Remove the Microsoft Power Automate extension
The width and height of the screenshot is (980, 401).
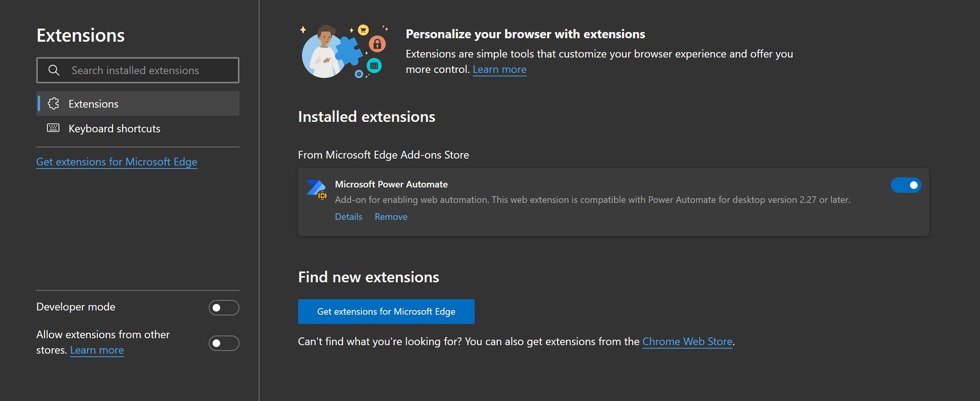pos(391,217)
